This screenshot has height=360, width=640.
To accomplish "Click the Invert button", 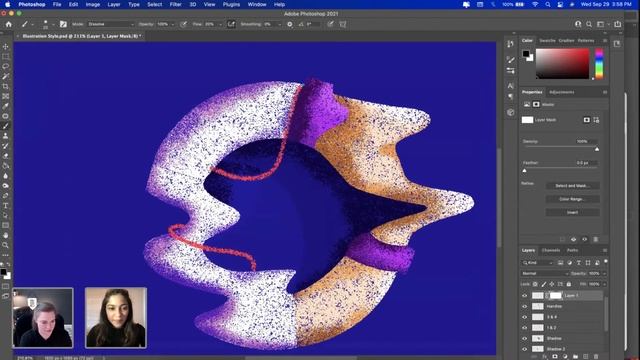I will coord(572,212).
